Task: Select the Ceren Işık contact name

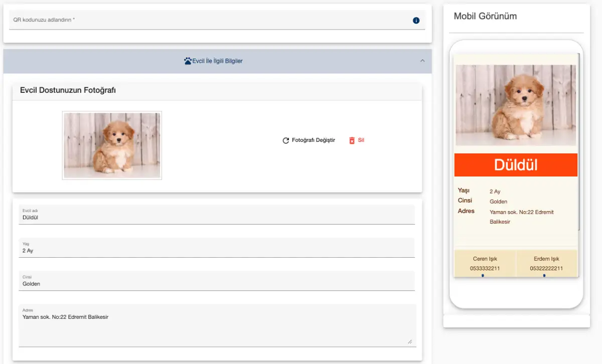Action: (485, 259)
